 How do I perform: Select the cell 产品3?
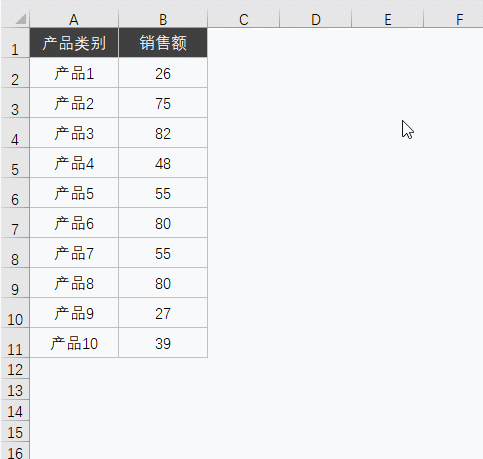tap(74, 133)
